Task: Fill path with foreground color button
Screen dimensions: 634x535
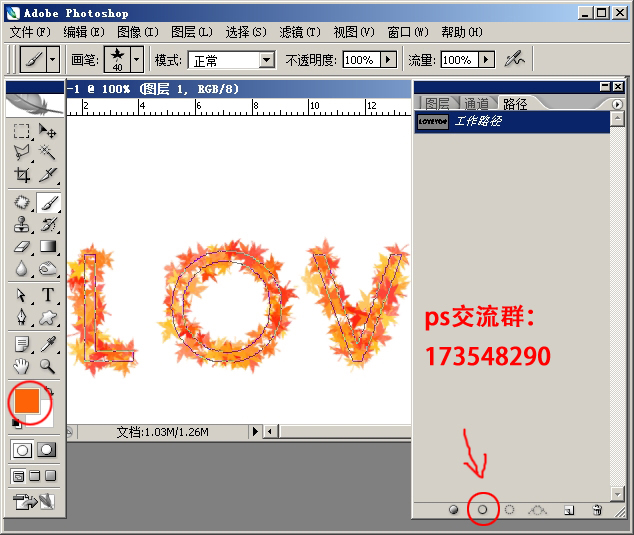Action: click(454, 510)
